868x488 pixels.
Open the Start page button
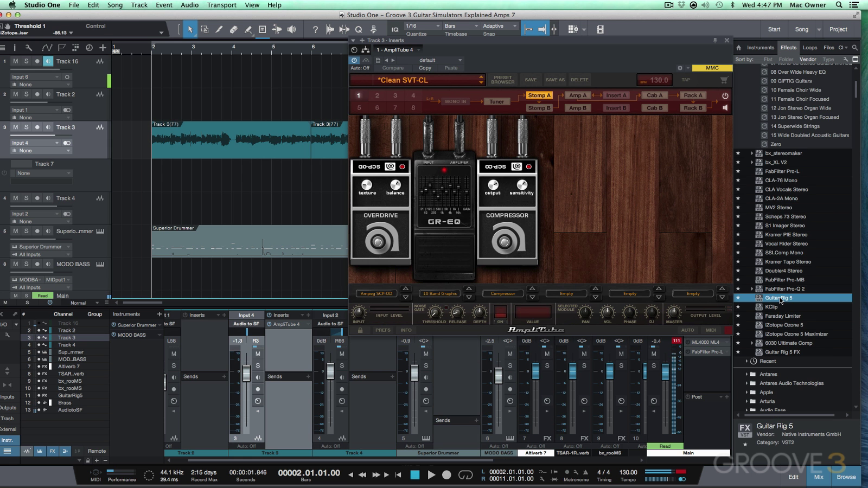(x=774, y=29)
